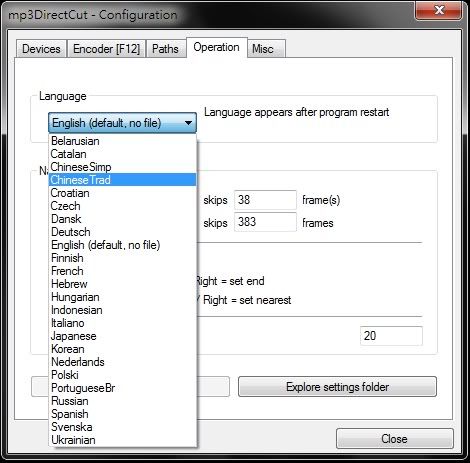Pick Czech in the dropdown list

click(x=122, y=206)
